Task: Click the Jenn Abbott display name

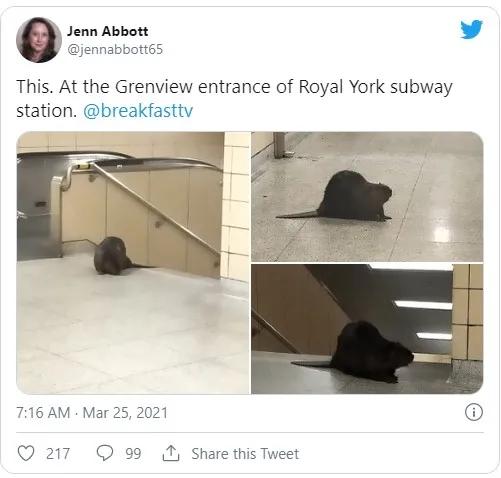Action: coord(107,31)
